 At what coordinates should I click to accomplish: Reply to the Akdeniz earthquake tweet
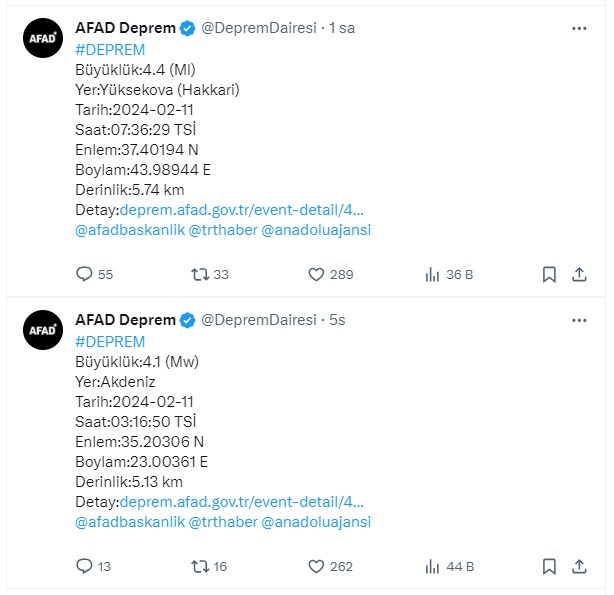click(94, 566)
